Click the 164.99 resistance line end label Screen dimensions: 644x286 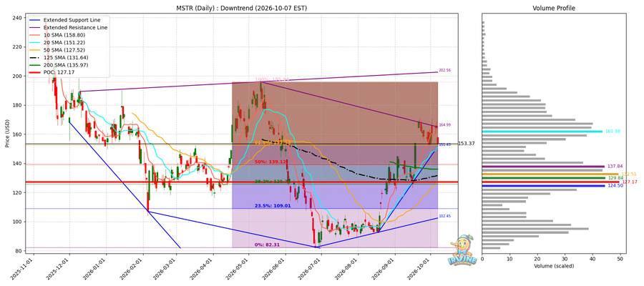click(x=445, y=124)
